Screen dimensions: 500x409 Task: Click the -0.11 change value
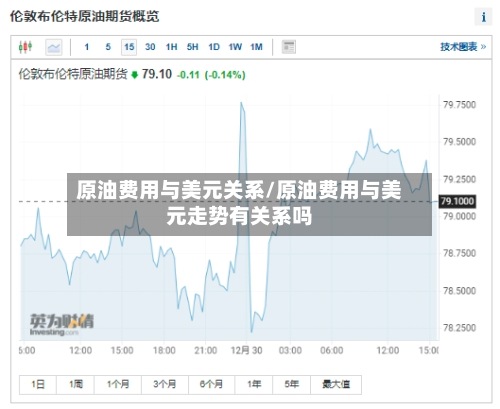point(188,75)
